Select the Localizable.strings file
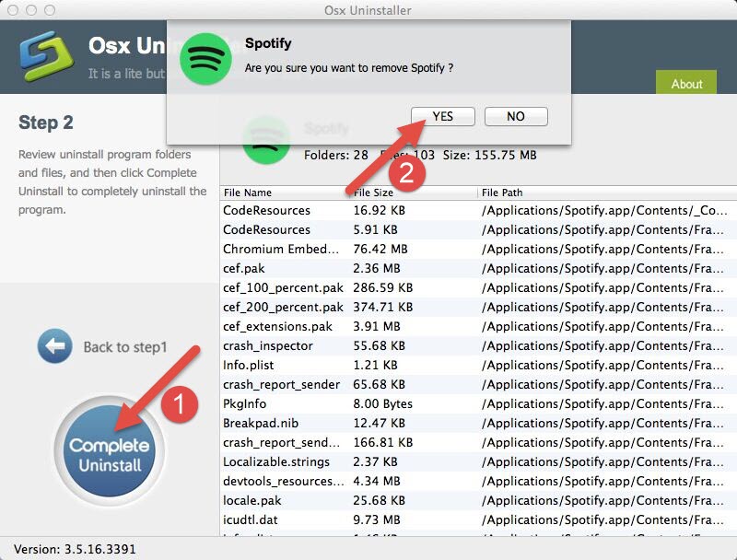Image resolution: width=737 pixels, height=560 pixels. pos(478,461)
